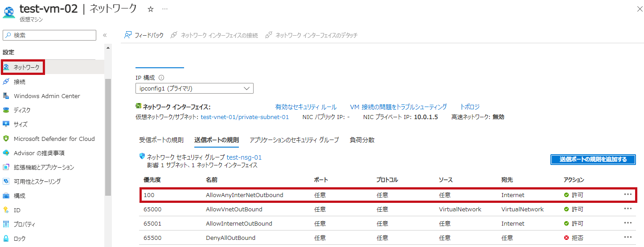Click the 構成 toolbox icon
The image size is (644, 247).
6,196
